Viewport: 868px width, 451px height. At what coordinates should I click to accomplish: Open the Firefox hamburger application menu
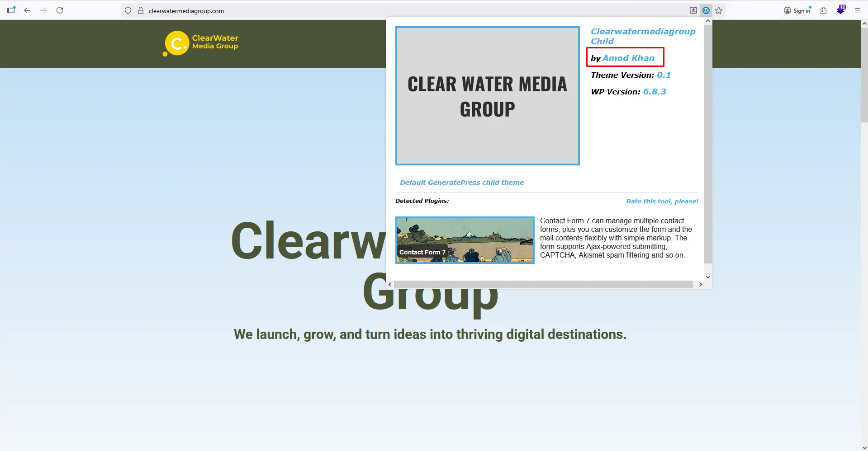pyautogui.click(x=857, y=10)
